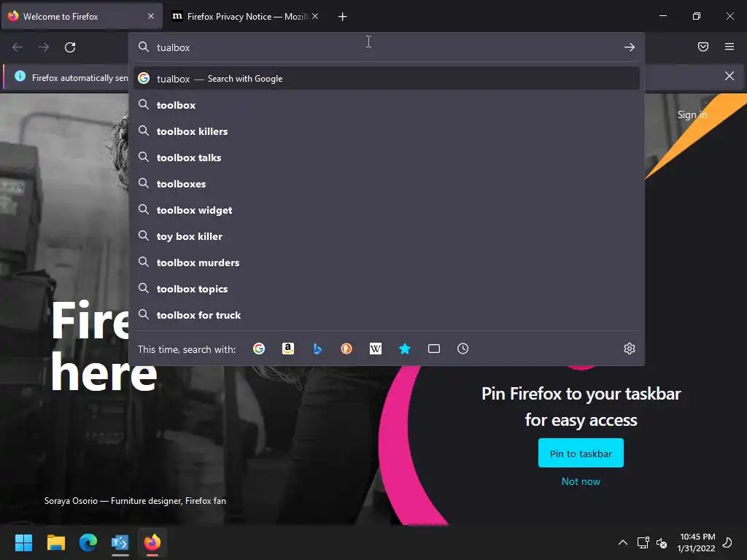Select the 'toolbox murders' suggestion

click(x=387, y=262)
